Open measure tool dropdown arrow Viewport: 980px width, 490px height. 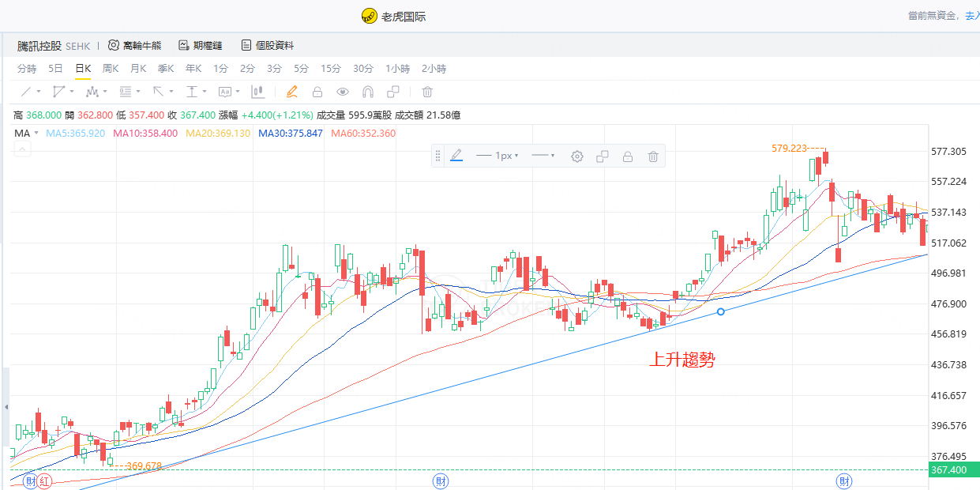(x=205, y=92)
